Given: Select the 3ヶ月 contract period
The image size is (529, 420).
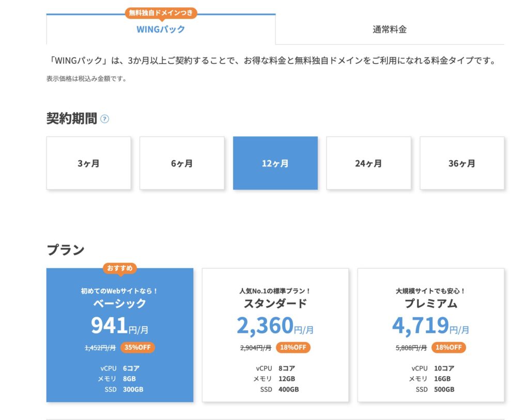Looking at the screenshot, I should tap(89, 163).
